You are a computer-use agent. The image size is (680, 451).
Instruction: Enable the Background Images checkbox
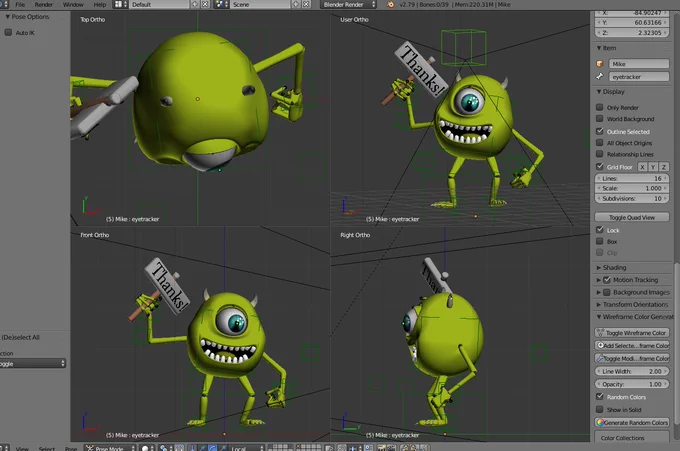(607, 292)
